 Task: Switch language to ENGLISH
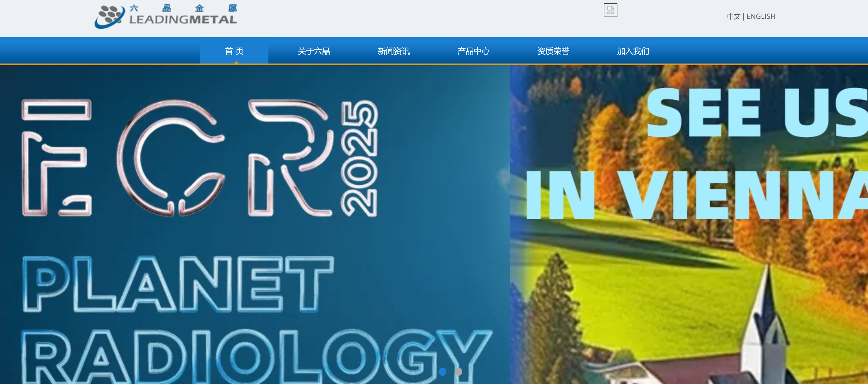761,17
